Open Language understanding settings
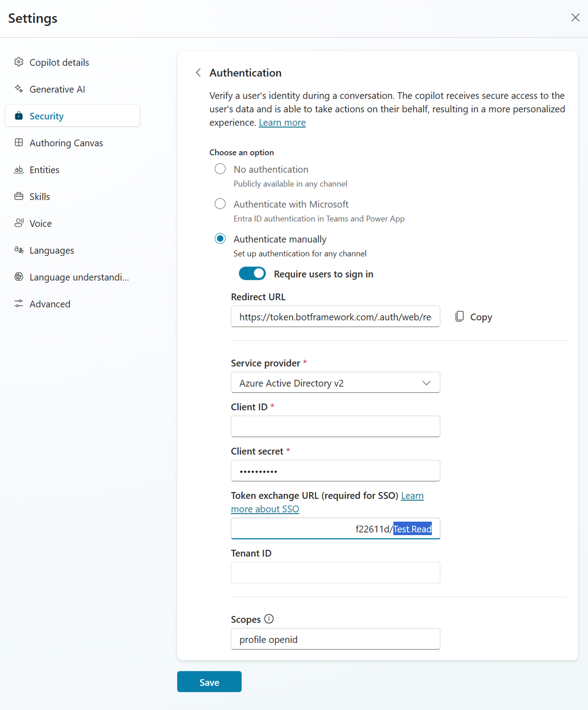Viewport: 588px width, 710px height. (79, 277)
